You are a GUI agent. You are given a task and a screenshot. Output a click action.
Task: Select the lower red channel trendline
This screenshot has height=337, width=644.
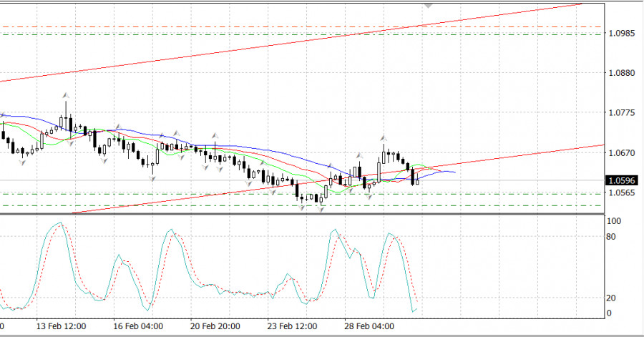tap(501, 157)
